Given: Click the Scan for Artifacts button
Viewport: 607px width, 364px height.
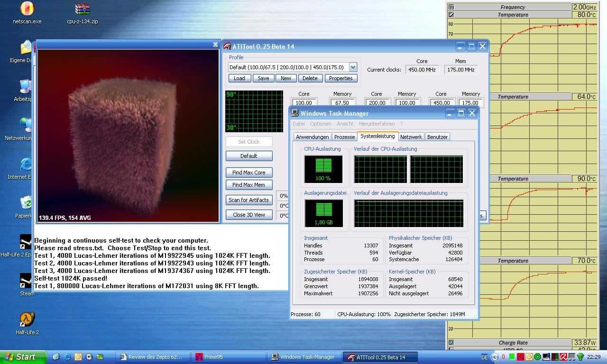Looking at the screenshot, I should pyautogui.click(x=248, y=200).
